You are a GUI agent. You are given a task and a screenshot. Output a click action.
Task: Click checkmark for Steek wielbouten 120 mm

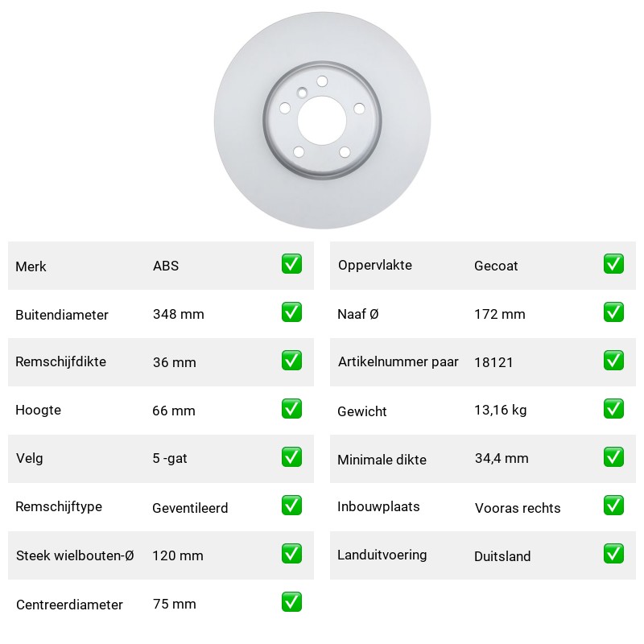(x=291, y=554)
